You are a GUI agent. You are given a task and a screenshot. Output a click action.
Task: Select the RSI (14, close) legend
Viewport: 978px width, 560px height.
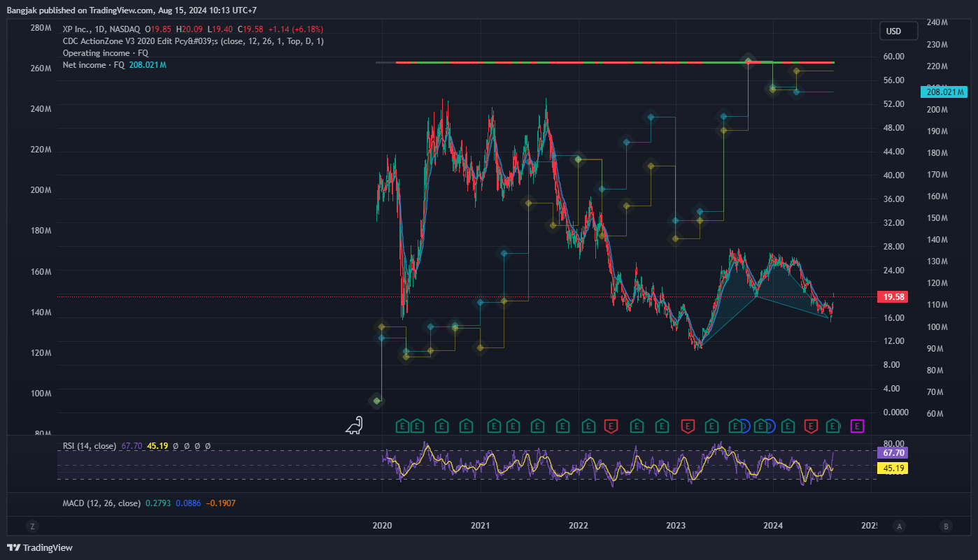(90, 445)
